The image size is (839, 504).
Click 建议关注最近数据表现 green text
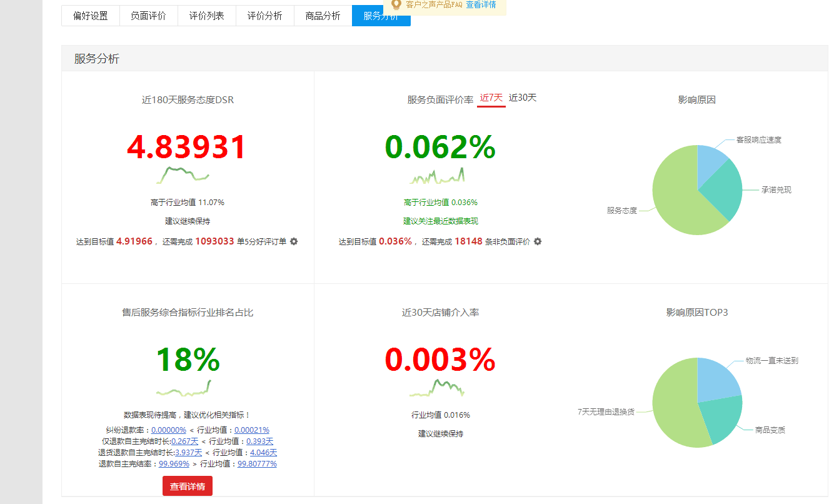tap(441, 221)
